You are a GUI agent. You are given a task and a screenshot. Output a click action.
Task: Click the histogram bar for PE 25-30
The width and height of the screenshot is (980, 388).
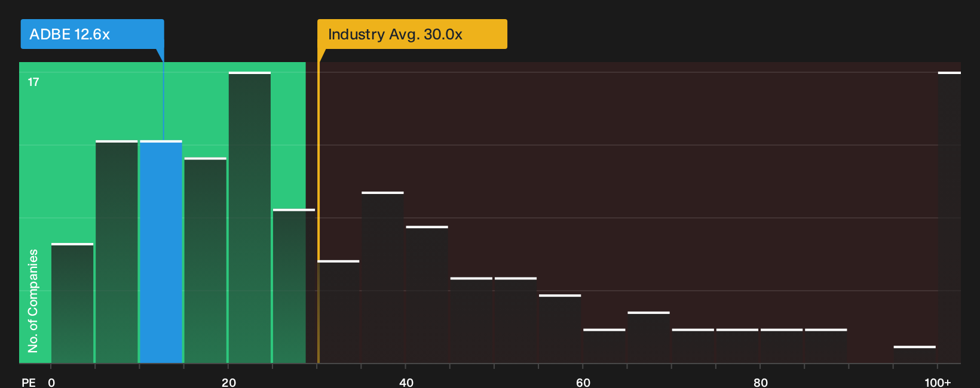pos(294,286)
